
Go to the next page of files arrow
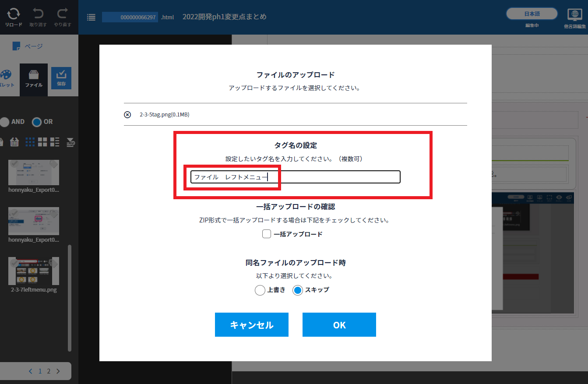coord(58,371)
